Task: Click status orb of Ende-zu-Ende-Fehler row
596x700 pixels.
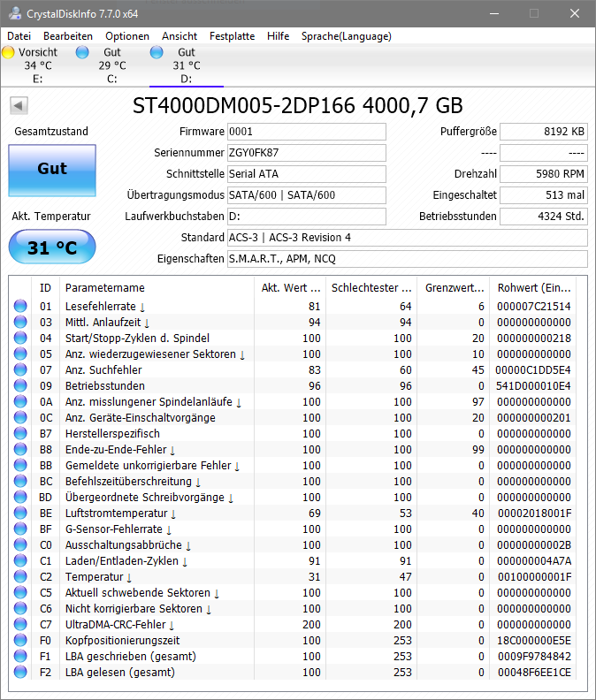Action: click(x=20, y=449)
